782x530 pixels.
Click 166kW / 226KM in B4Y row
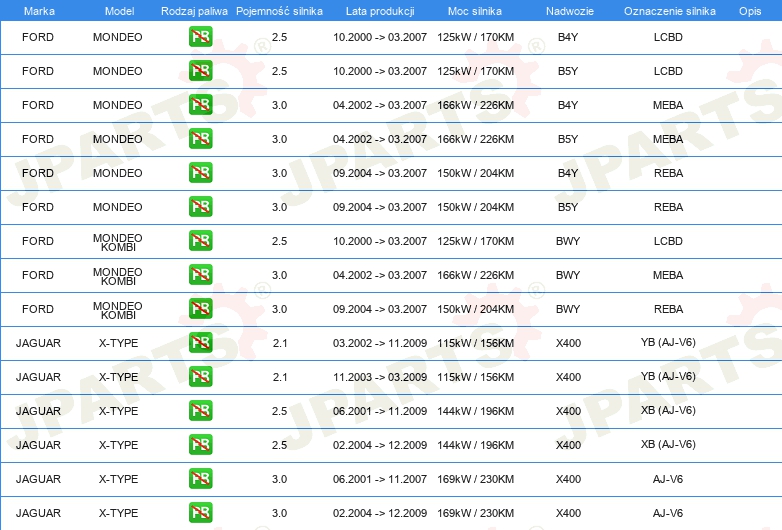(x=475, y=105)
